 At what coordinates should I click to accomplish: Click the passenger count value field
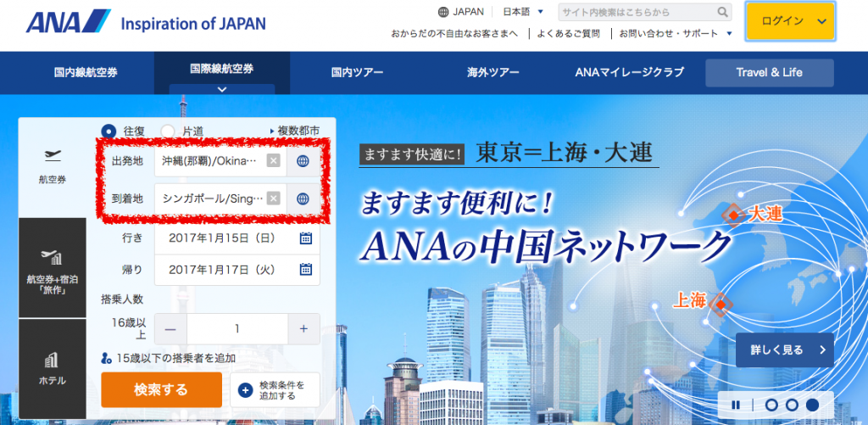pyautogui.click(x=237, y=328)
